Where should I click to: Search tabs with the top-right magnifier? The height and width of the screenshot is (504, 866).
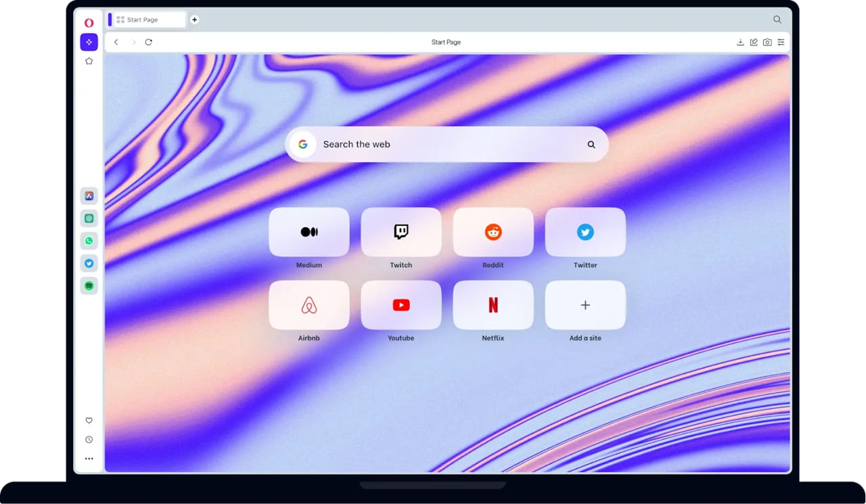[x=777, y=20]
